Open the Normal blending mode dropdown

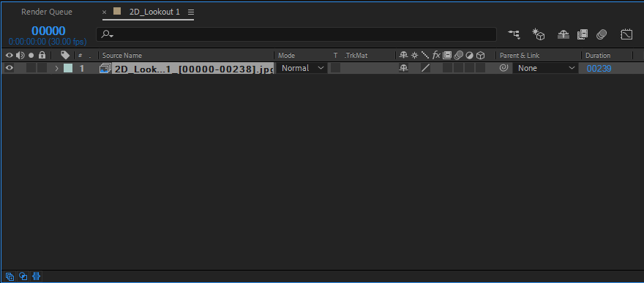click(x=302, y=68)
